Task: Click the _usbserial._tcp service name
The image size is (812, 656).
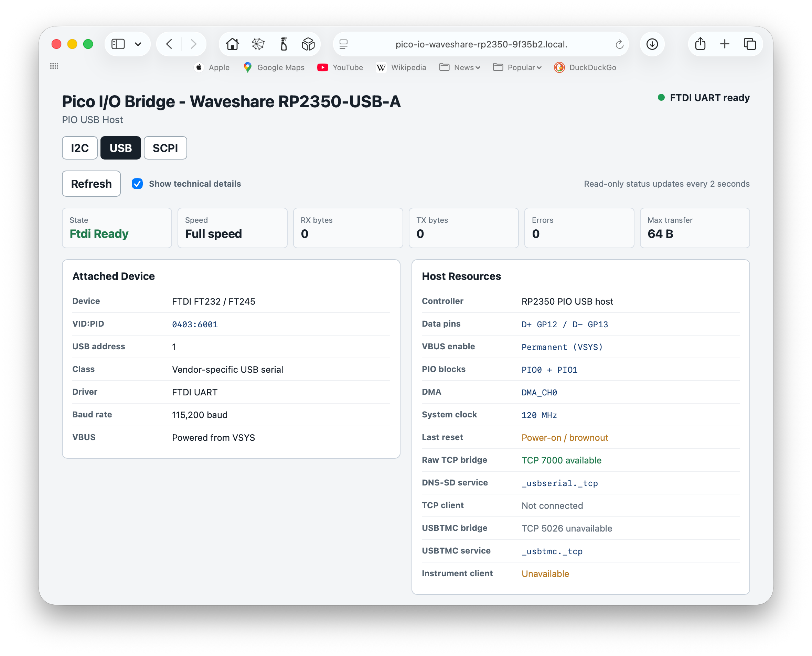Action: point(560,483)
